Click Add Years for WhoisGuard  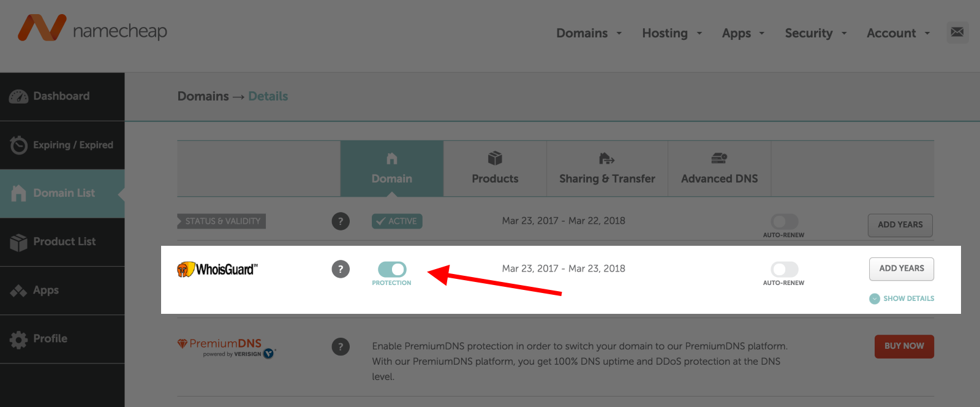902,268
